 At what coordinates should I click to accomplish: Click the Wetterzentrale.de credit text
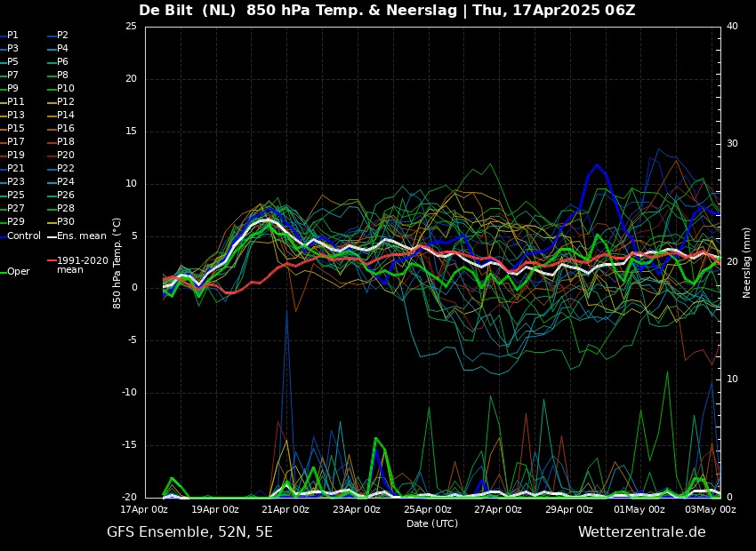642,532
